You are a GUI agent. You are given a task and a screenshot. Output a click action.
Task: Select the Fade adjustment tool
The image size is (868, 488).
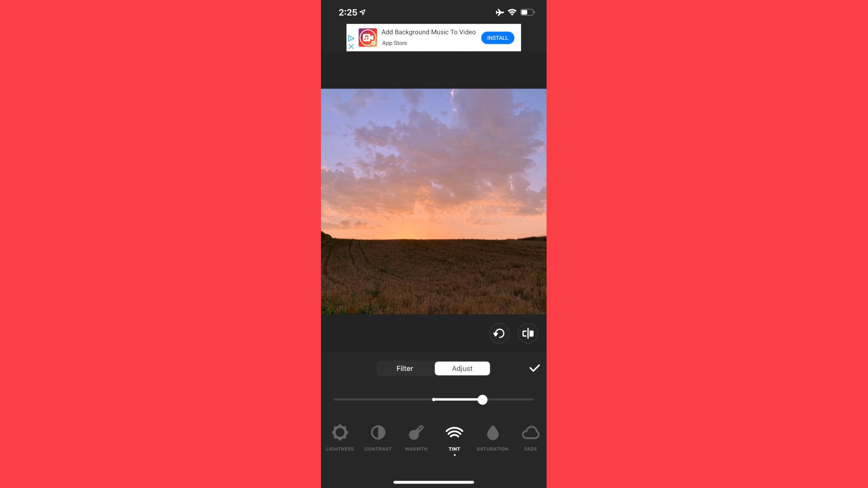(x=531, y=438)
